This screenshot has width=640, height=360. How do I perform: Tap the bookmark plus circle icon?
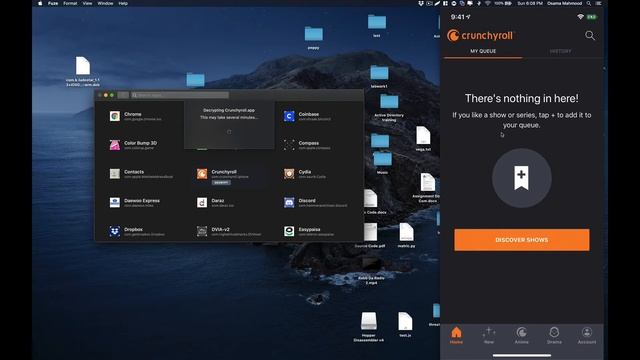[x=522, y=178]
